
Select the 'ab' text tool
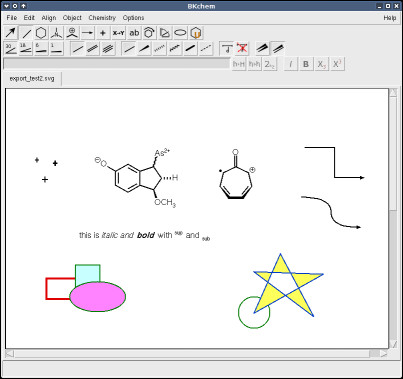pyautogui.click(x=134, y=33)
